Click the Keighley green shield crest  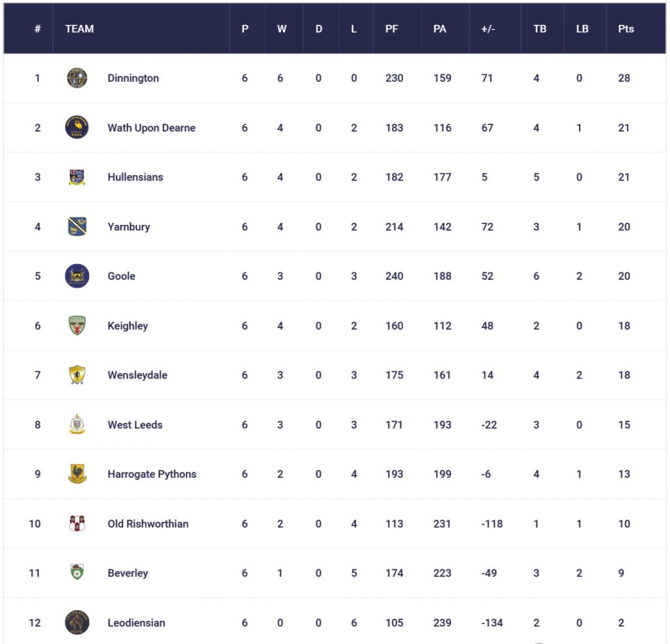click(x=77, y=326)
